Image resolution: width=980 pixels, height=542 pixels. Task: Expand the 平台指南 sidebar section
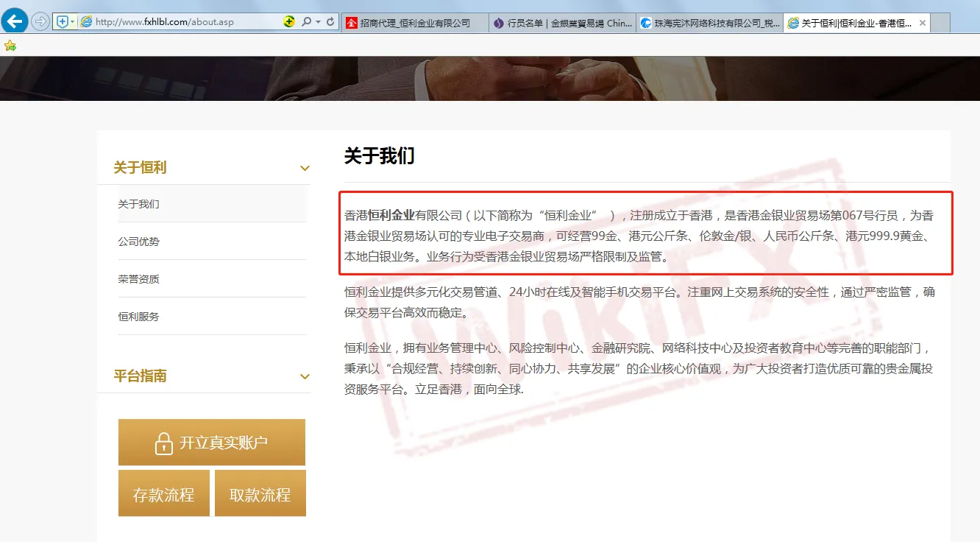(305, 377)
